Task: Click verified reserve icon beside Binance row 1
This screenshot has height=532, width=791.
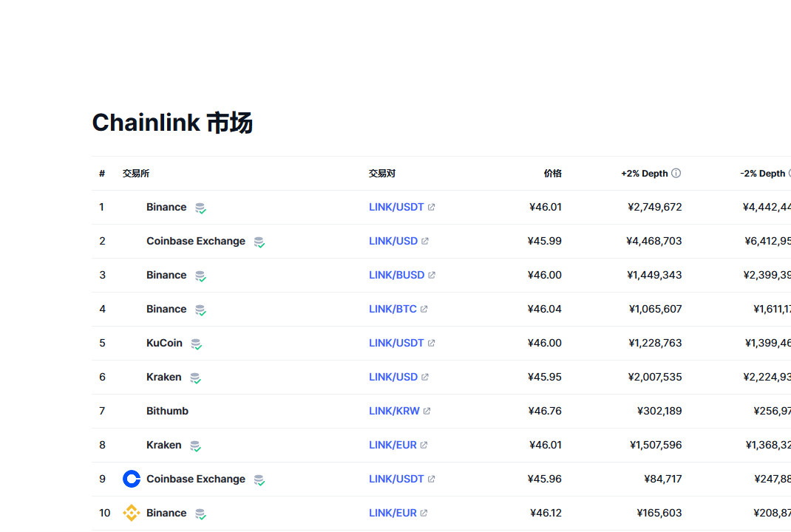Action: click(200, 208)
